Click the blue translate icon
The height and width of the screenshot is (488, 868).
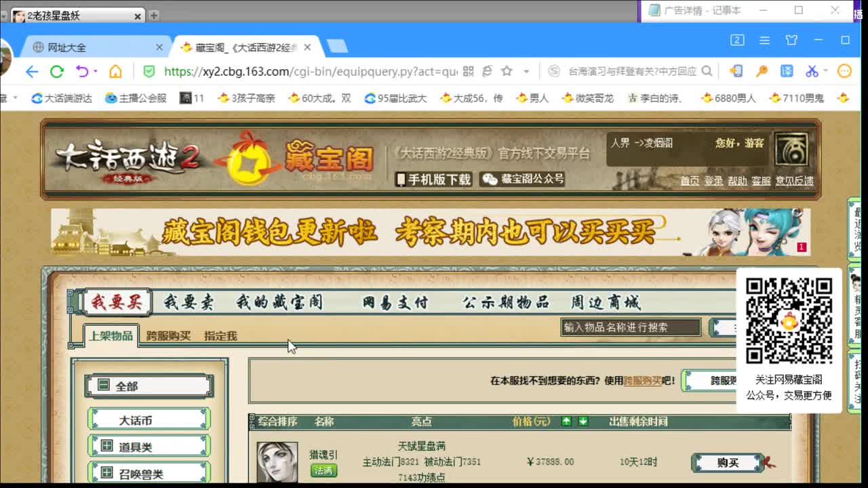tap(787, 71)
